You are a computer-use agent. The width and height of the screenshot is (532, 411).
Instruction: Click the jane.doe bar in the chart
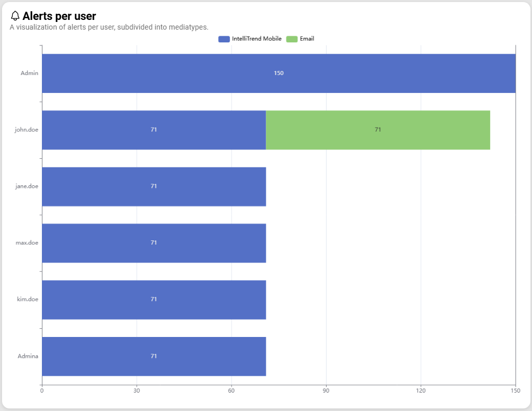154,186
